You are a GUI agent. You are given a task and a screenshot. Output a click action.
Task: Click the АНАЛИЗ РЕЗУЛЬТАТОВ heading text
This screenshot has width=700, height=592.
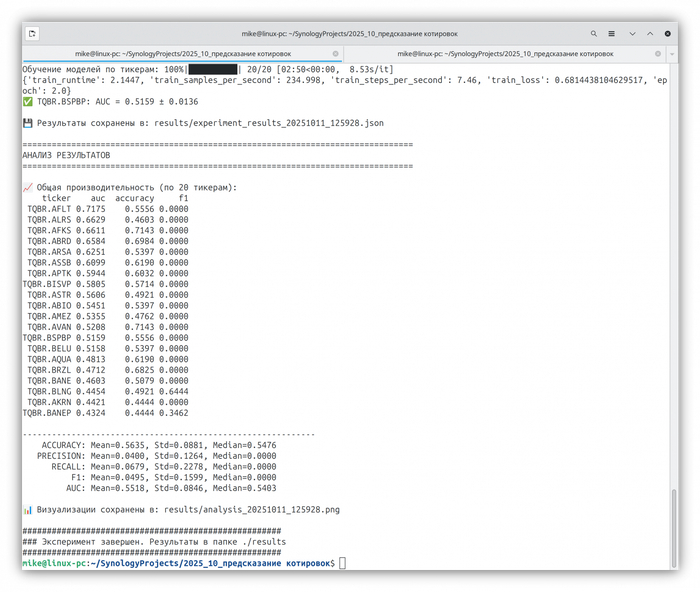click(66, 155)
